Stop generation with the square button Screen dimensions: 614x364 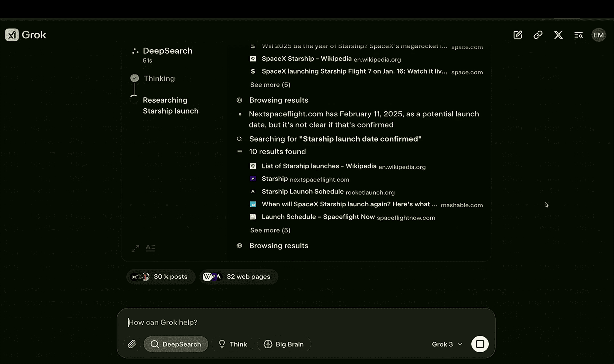[x=480, y=344]
